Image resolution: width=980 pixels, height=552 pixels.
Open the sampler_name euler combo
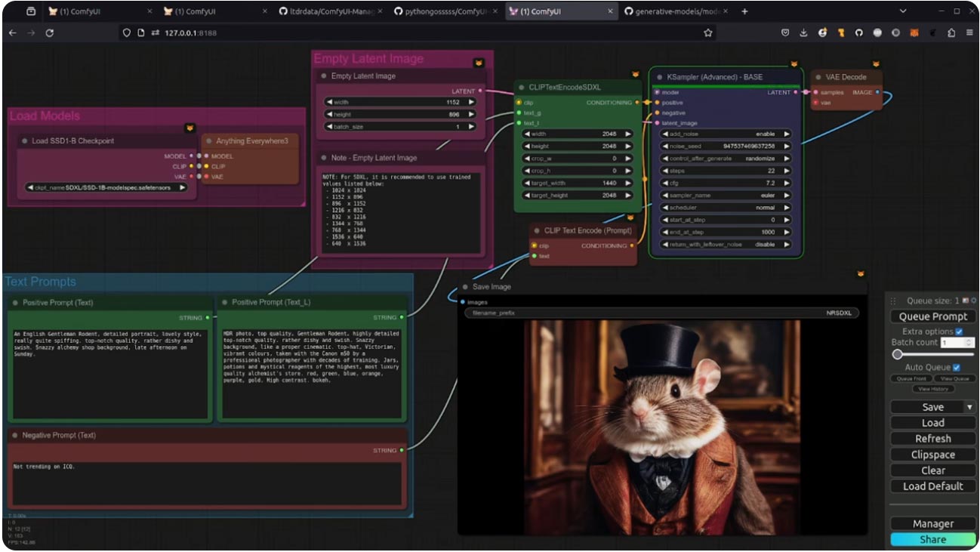726,196
